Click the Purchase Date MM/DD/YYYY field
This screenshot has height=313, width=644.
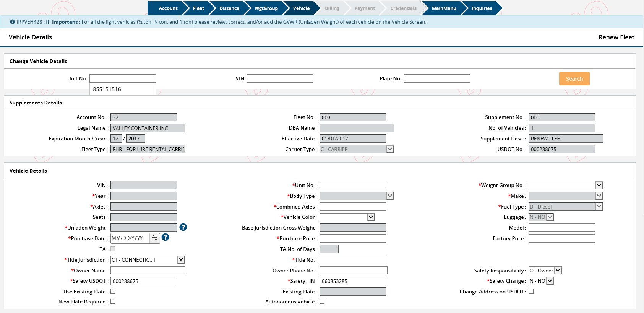pyautogui.click(x=130, y=238)
